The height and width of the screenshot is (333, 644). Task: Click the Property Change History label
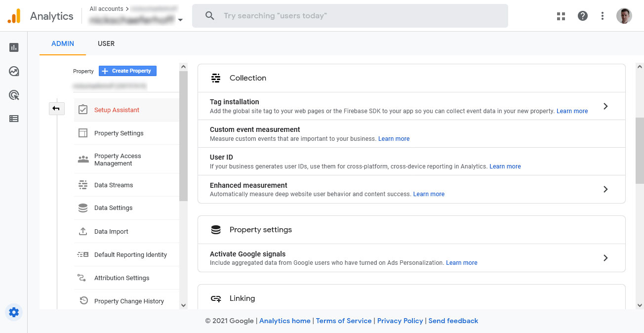pyautogui.click(x=129, y=301)
